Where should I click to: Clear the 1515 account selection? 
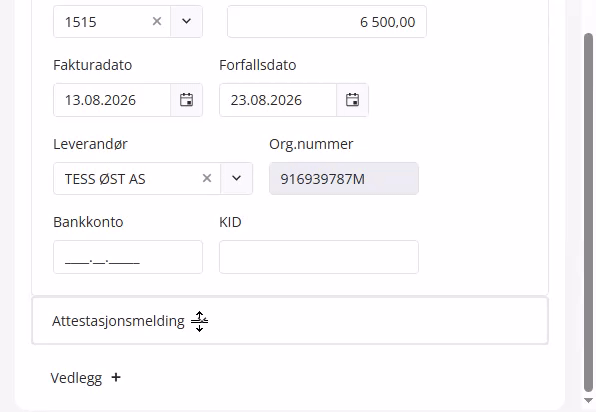click(x=157, y=21)
